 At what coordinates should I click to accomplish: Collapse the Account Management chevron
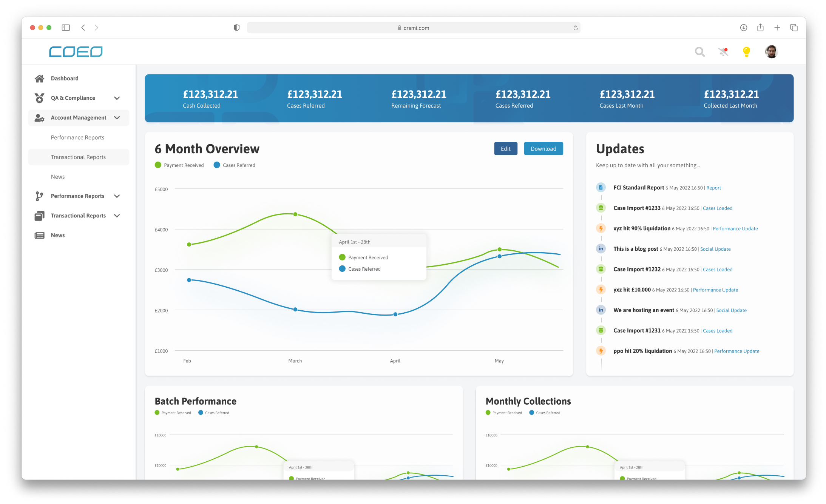coord(117,118)
